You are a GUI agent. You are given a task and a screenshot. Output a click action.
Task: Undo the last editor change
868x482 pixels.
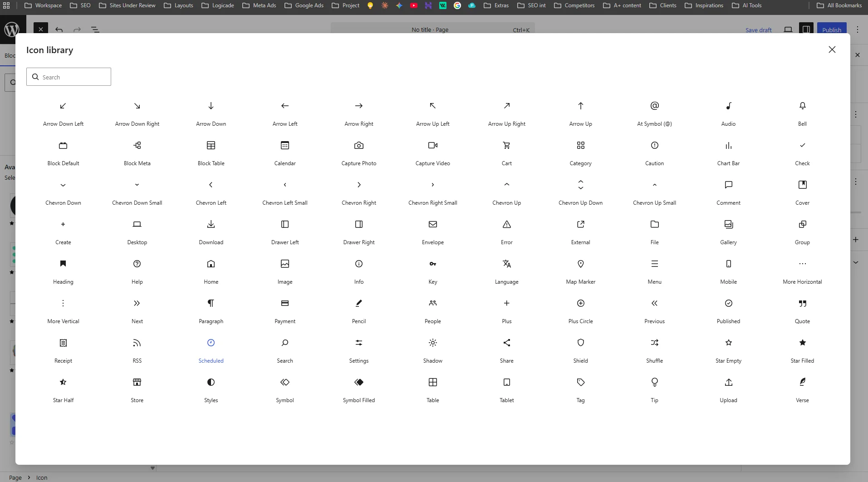[59, 30]
